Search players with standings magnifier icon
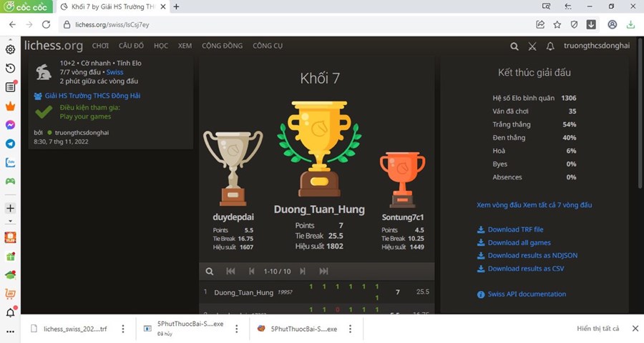This screenshot has width=644, height=343. point(210,272)
